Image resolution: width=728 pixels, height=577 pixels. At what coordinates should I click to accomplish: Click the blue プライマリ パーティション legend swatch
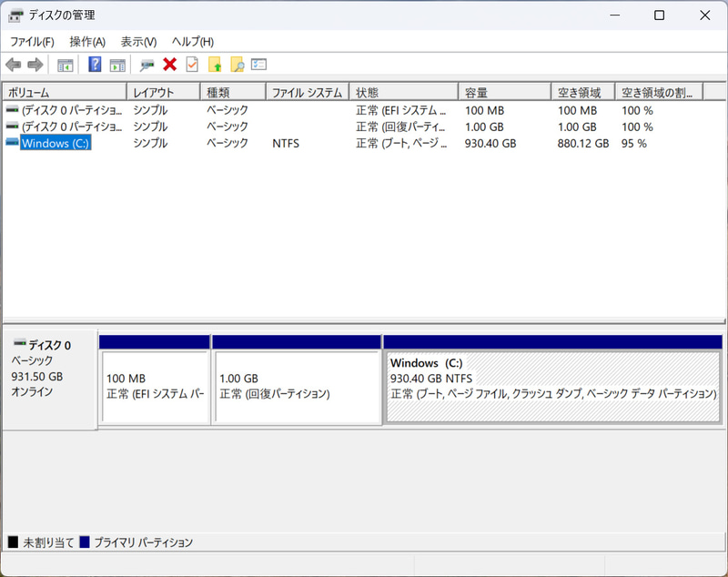pyautogui.click(x=85, y=542)
